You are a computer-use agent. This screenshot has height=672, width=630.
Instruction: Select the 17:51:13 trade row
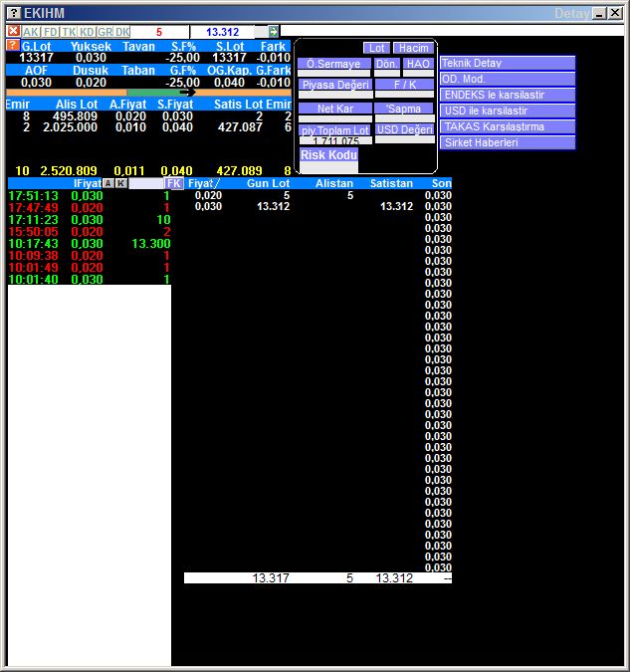tap(90, 196)
